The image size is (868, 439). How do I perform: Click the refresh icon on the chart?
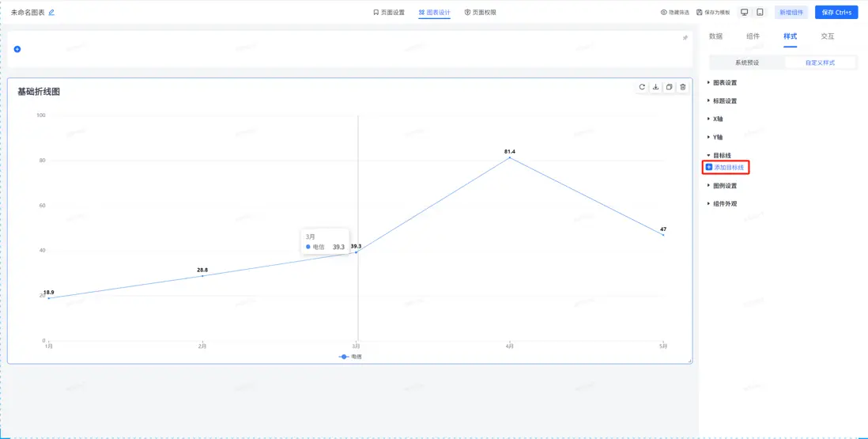(x=642, y=87)
